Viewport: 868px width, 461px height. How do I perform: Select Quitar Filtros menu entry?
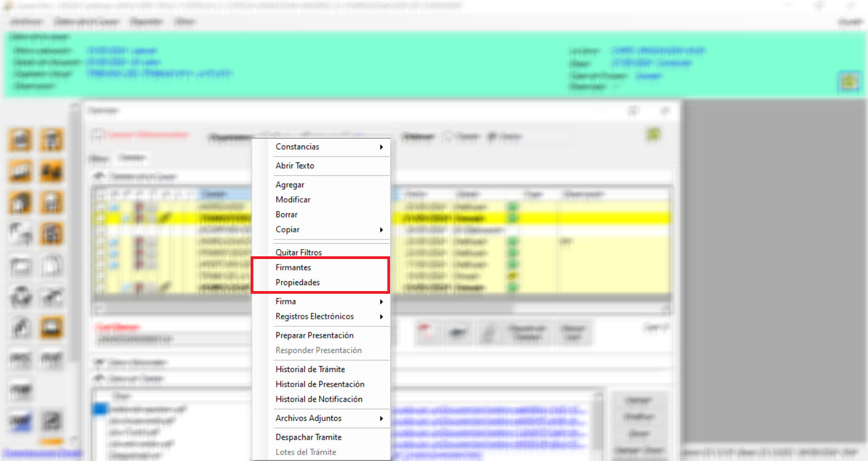299,252
